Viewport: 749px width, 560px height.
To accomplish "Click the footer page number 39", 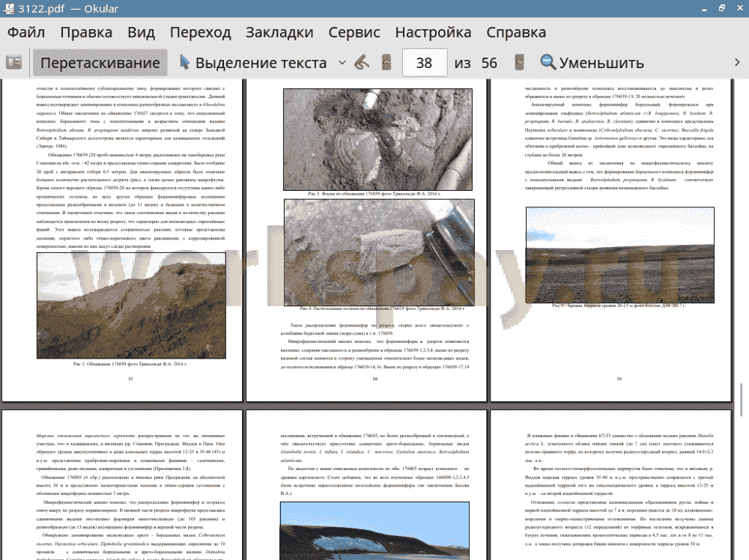I will (x=619, y=379).
